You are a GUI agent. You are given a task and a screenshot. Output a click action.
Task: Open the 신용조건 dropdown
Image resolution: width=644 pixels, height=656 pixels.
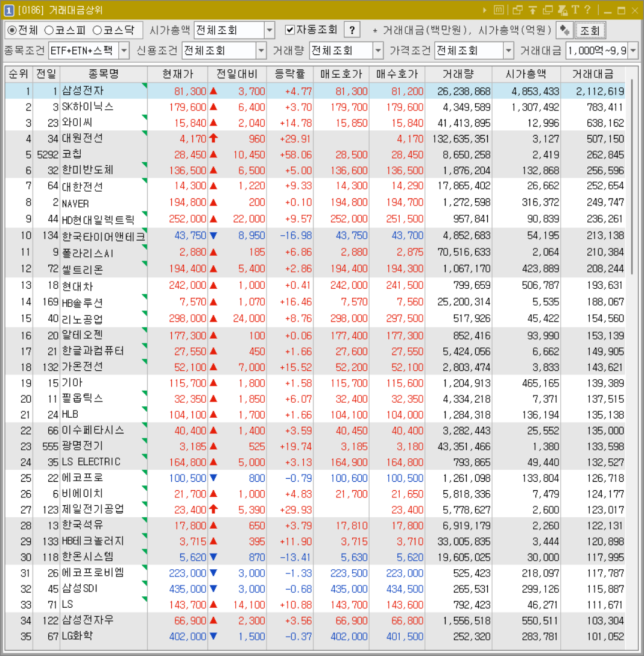pyautogui.click(x=261, y=51)
